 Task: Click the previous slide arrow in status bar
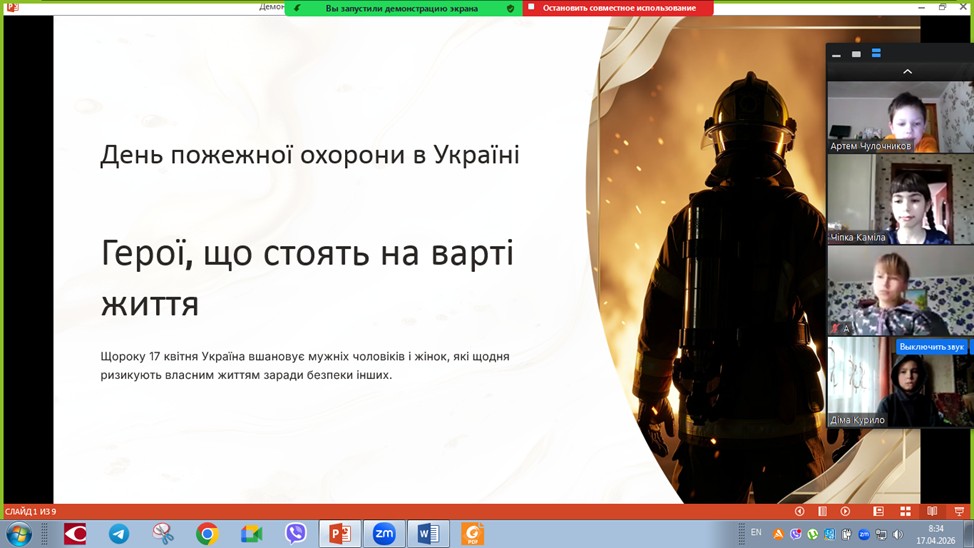tap(799, 511)
